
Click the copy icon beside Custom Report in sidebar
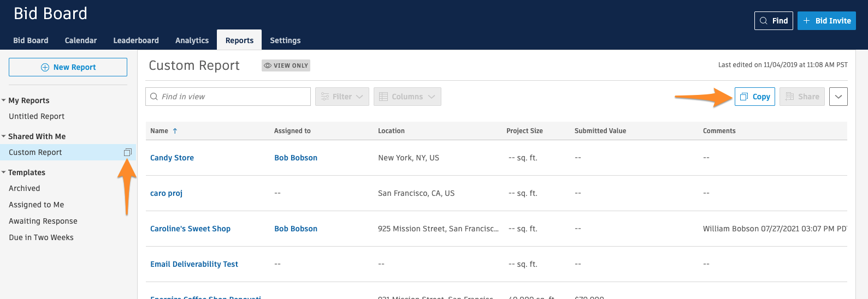pos(127,152)
